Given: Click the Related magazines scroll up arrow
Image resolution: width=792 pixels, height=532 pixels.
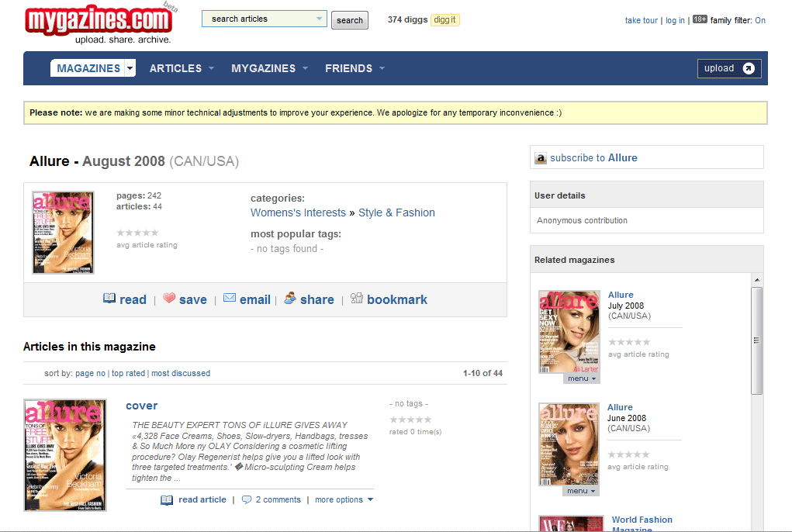Looking at the screenshot, I should pyautogui.click(x=756, y=280).
